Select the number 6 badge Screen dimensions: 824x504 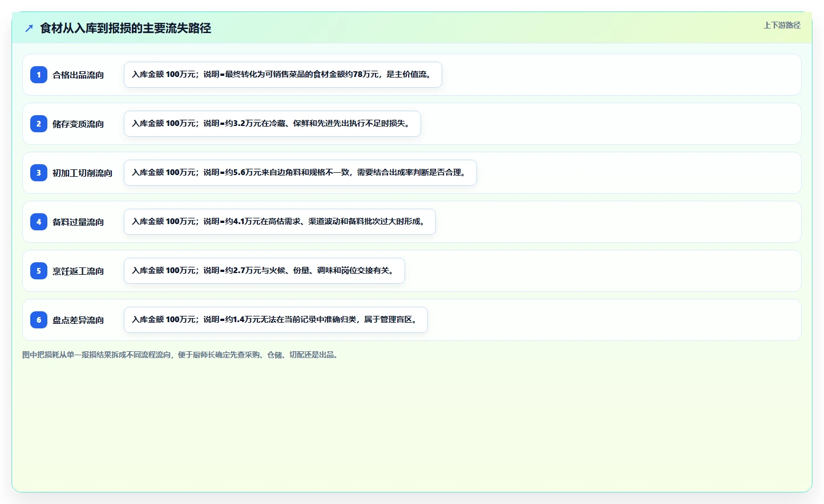pos(39,320)
